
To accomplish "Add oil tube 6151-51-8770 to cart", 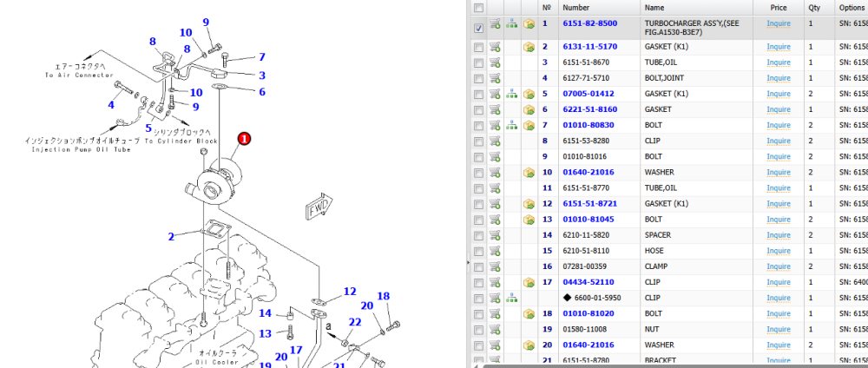I will (x=495, y=188).
